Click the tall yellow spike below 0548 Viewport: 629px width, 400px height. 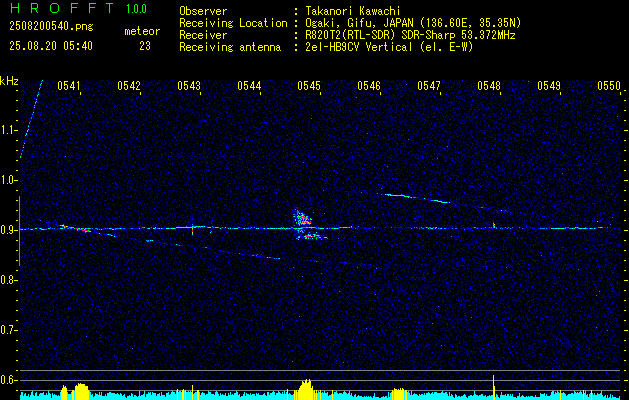(x=493, y=387)
